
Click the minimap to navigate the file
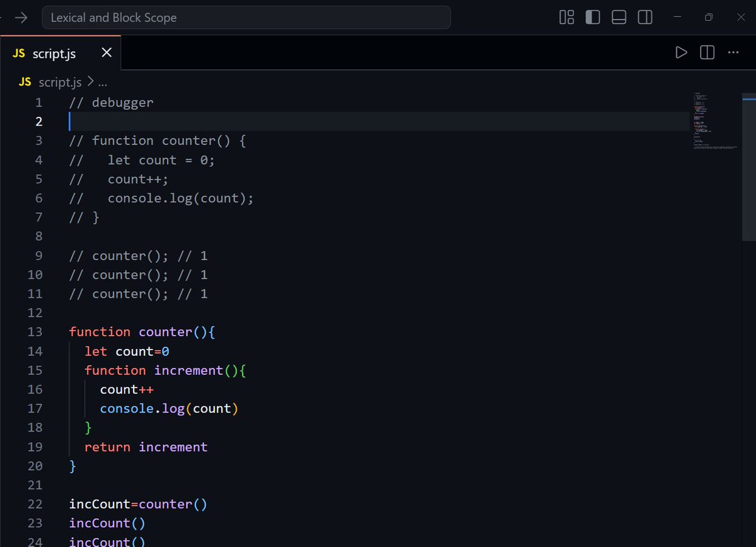[714, 120]
